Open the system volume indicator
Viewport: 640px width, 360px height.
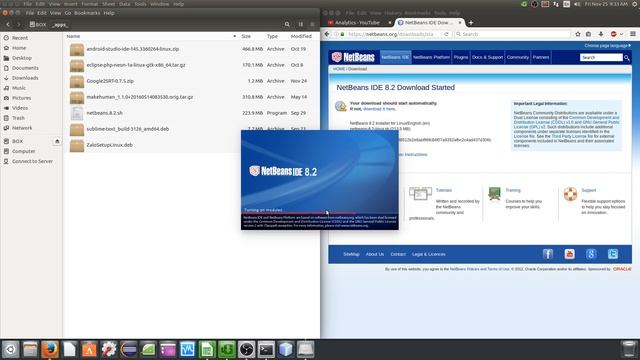pos(577,4)
